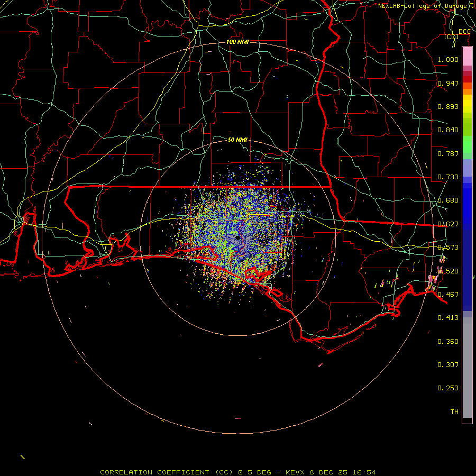
Task: Click the 0.680 scale value
Action: click(448, 200)
